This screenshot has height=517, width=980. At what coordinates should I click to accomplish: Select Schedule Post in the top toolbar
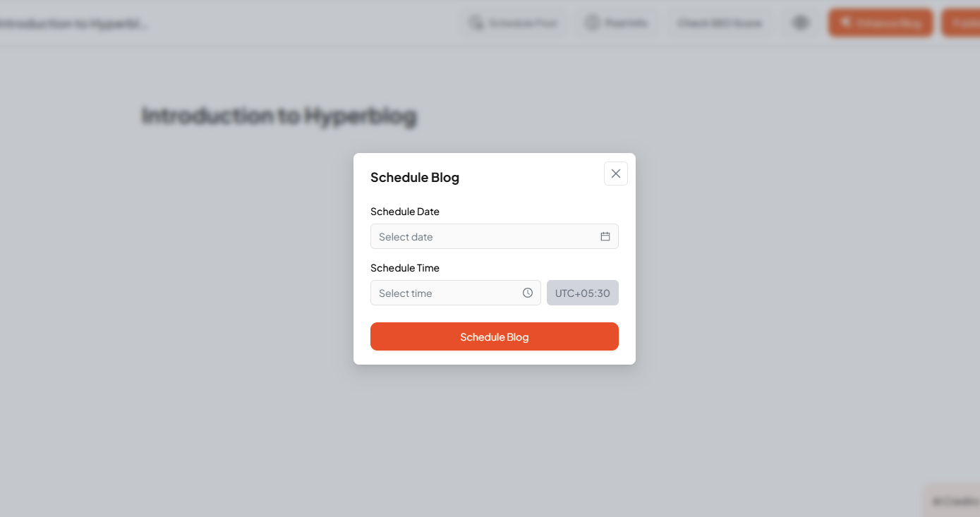(514, 22)
